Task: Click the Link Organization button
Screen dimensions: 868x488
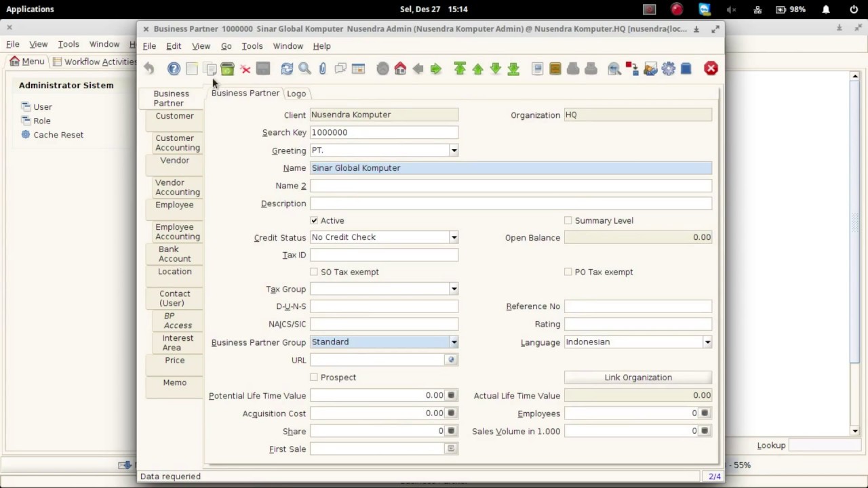Action: (x=638, y=378)
